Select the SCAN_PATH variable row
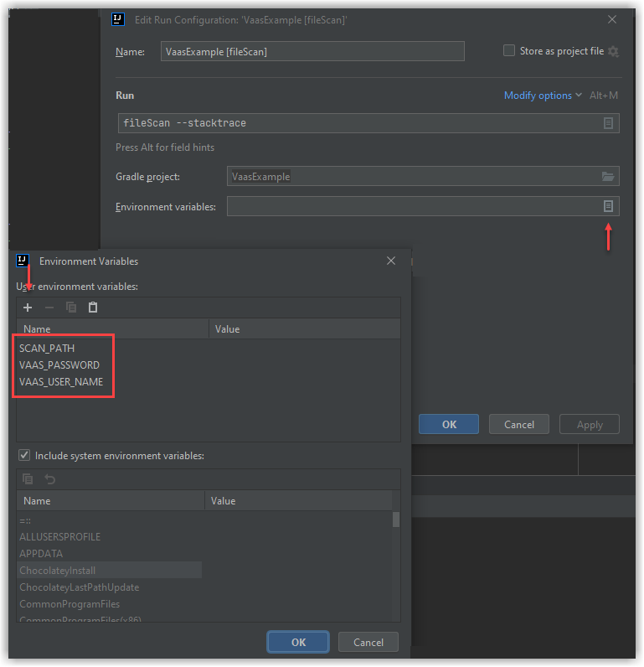The image size is (644, 667). click(x=209, y=348)
